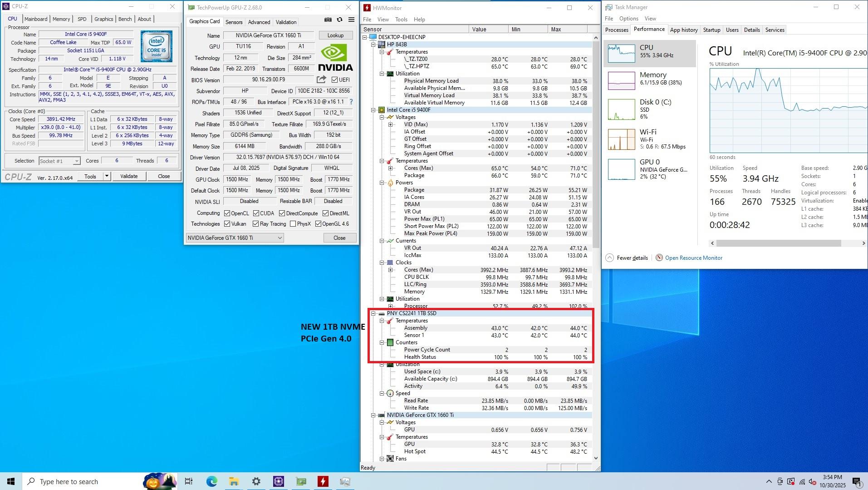Open the Windows Start menu

pos(11,481)
